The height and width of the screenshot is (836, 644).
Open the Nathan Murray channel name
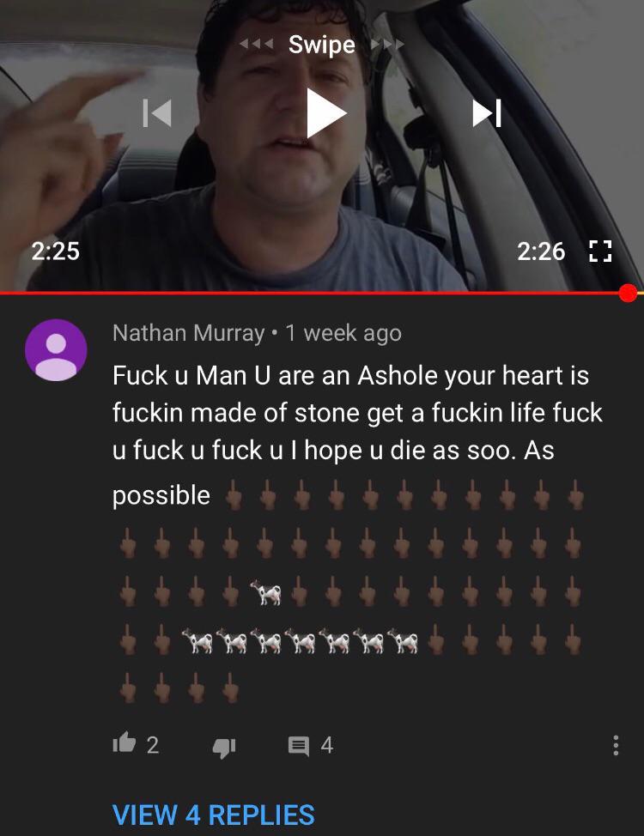tap(188, 333)
